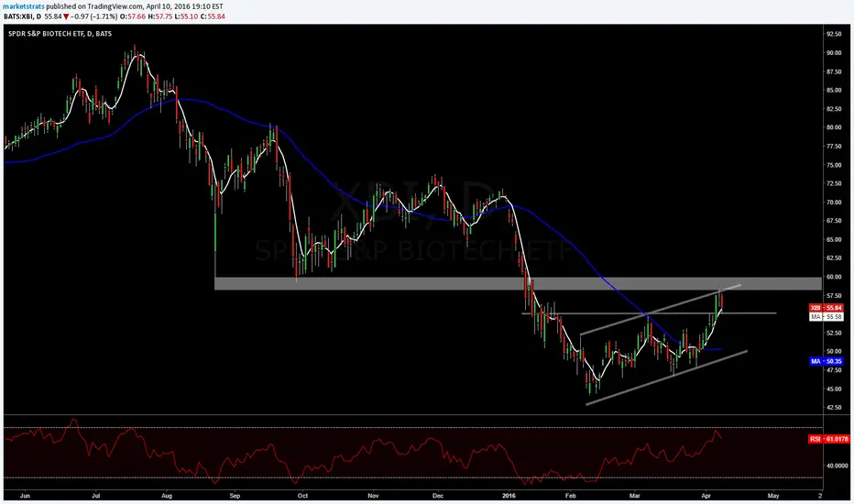Click the 85.00 price axis label
The width and height of the screenshot is (854, 504).
(x=834, y=90)
